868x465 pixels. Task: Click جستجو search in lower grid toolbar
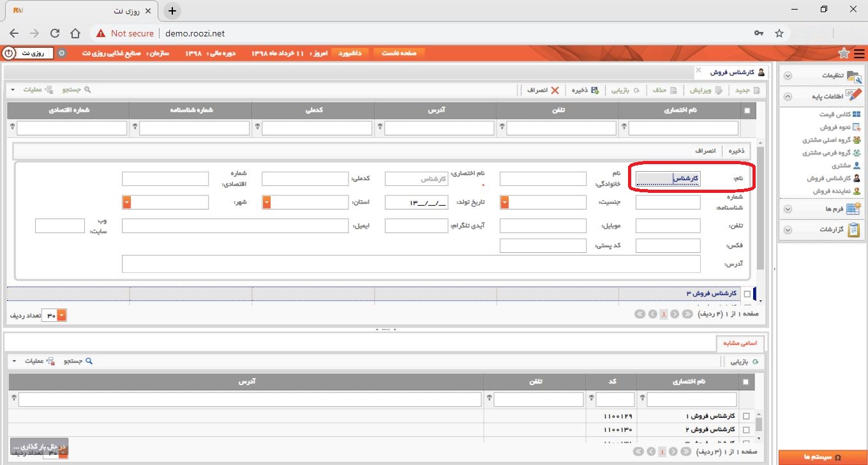[x=78, y=361]
